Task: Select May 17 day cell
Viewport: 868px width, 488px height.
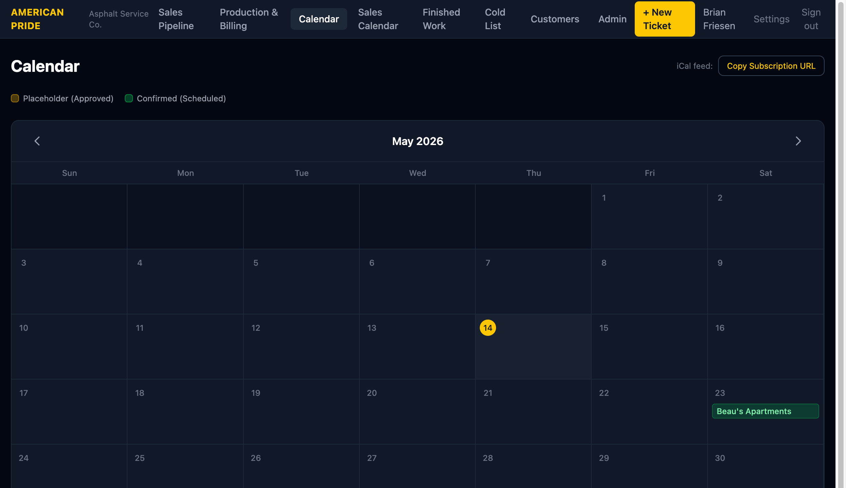Action: point(69,412)
